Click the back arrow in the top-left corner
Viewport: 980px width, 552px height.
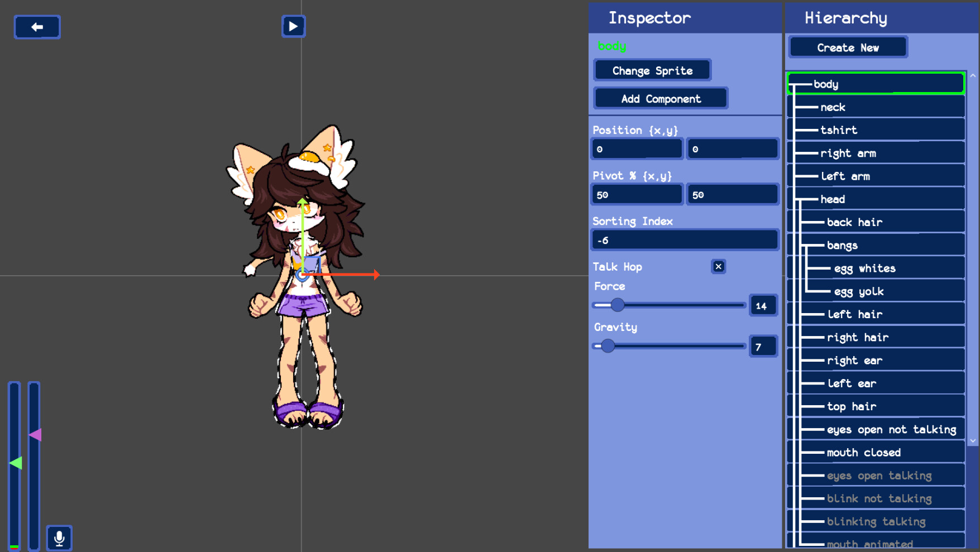click(37, 27)
